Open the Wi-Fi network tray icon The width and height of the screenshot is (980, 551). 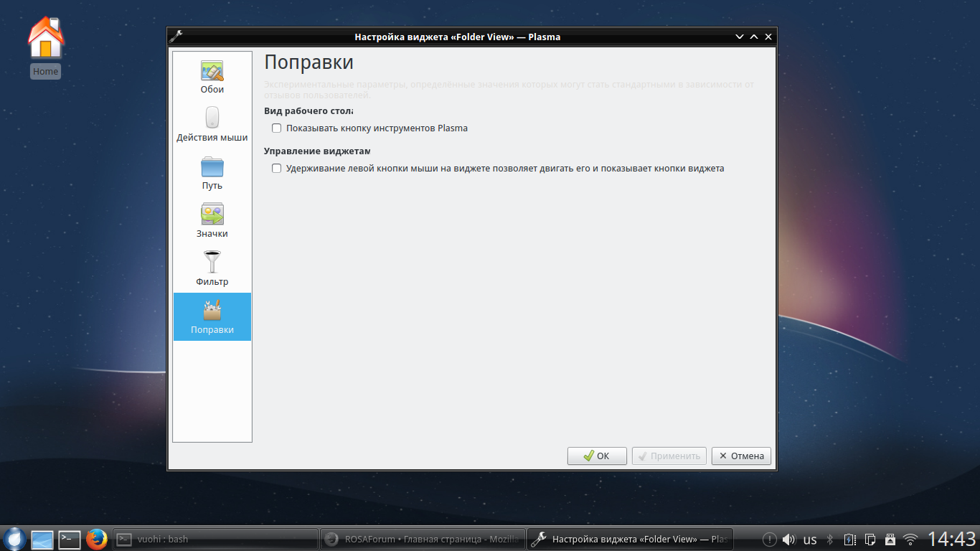click(910, 539)
